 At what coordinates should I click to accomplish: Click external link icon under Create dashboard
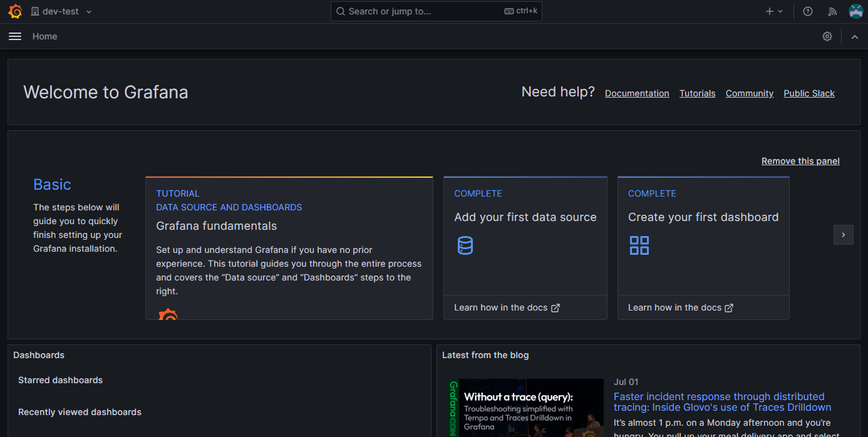(729, 308)
